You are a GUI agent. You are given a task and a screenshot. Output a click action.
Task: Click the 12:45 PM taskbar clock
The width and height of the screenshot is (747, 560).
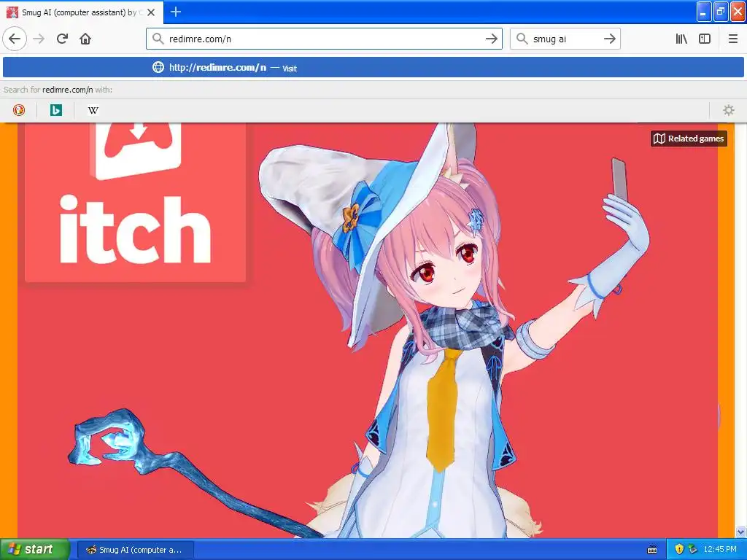point(720,549)
